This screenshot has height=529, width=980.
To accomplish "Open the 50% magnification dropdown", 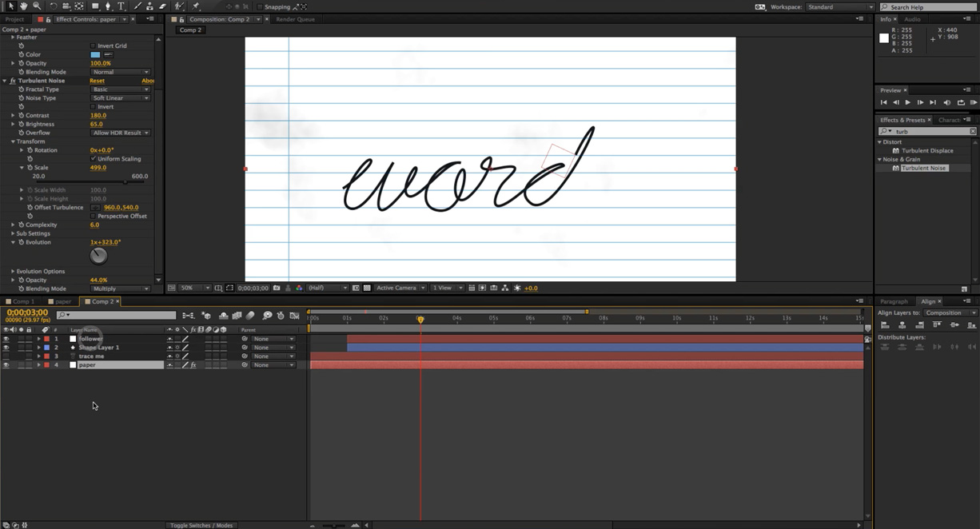I will [x=194, y=288].
